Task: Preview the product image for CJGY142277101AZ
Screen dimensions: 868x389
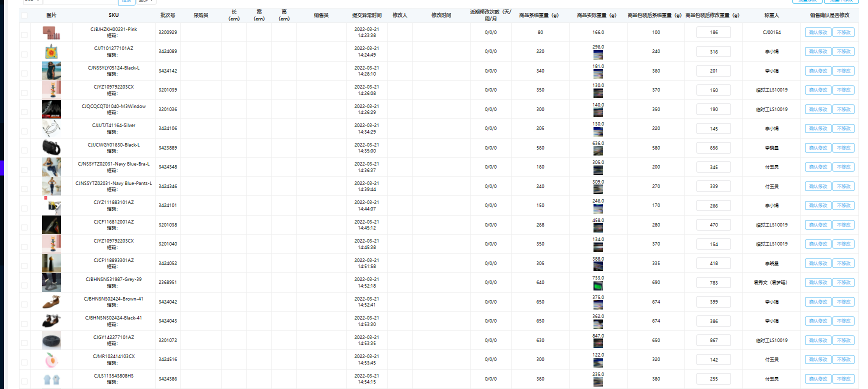Action: 51,340
